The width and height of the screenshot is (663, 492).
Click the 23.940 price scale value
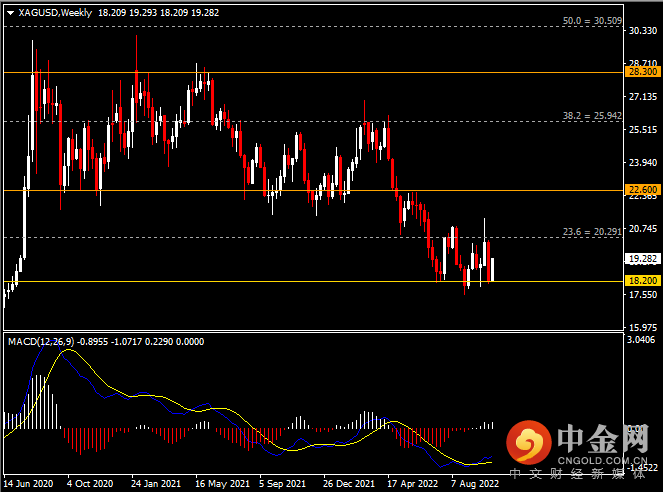tap(643, 162)
